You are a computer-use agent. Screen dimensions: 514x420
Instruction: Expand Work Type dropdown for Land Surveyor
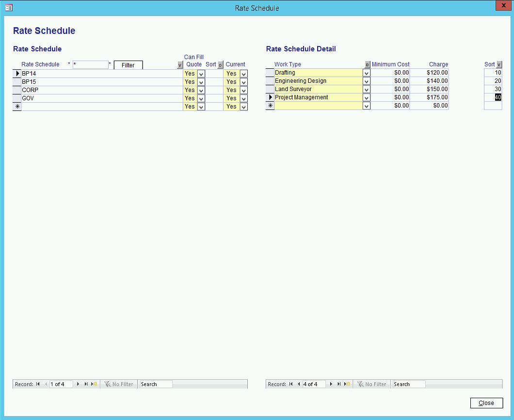point(367,89)
